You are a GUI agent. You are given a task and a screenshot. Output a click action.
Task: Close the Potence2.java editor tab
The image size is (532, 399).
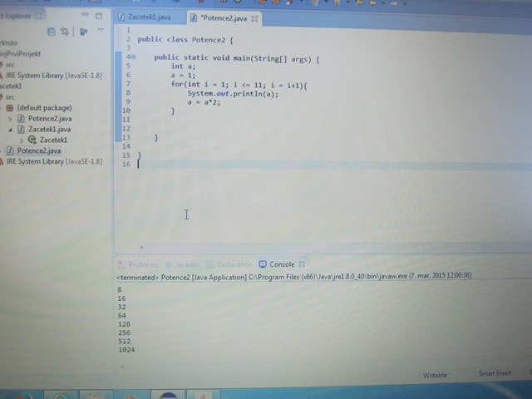tap(254, 17)
